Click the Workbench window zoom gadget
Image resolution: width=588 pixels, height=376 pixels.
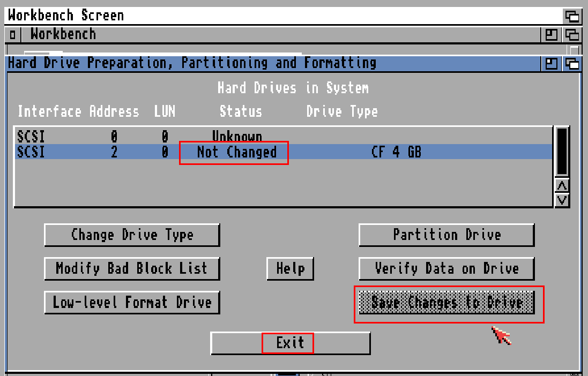click(552, 34)
